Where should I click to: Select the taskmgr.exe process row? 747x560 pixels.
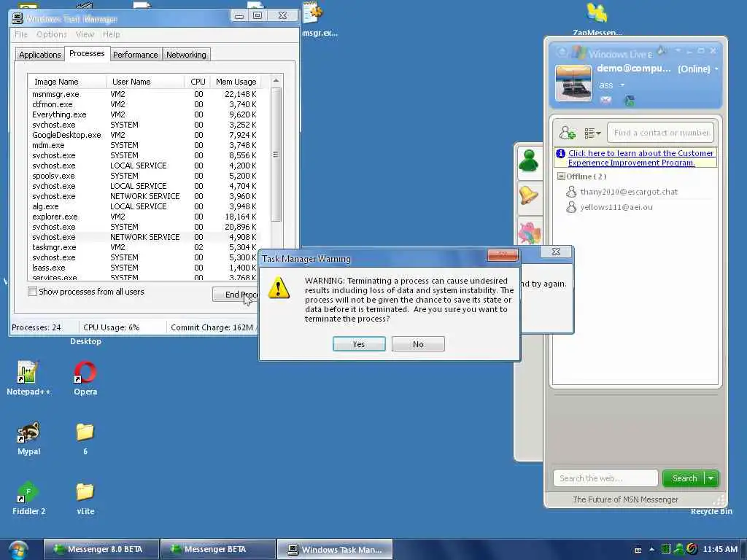[x=144, y=247]
